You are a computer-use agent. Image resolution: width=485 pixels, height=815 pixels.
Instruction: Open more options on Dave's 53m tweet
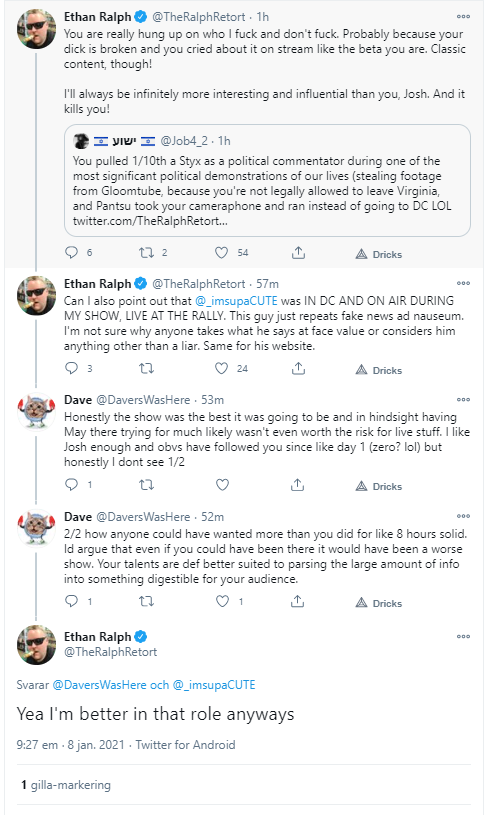[463, 400]
